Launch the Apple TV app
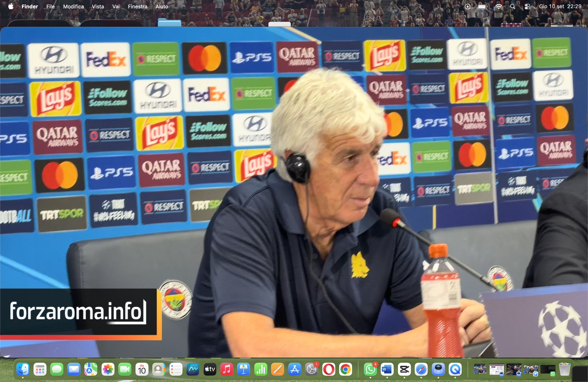 click(x=210, y=369)
